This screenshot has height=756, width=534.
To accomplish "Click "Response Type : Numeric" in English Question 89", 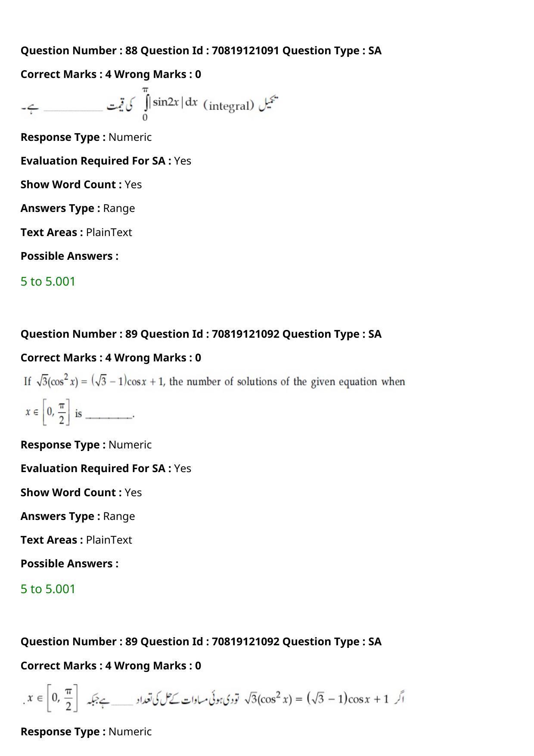I will pos(86,445).
